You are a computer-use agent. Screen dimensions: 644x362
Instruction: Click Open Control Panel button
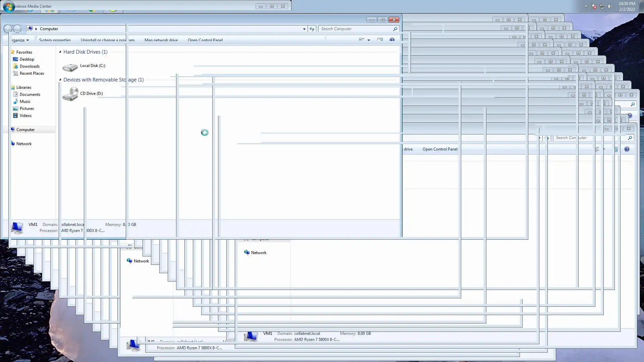205,40
